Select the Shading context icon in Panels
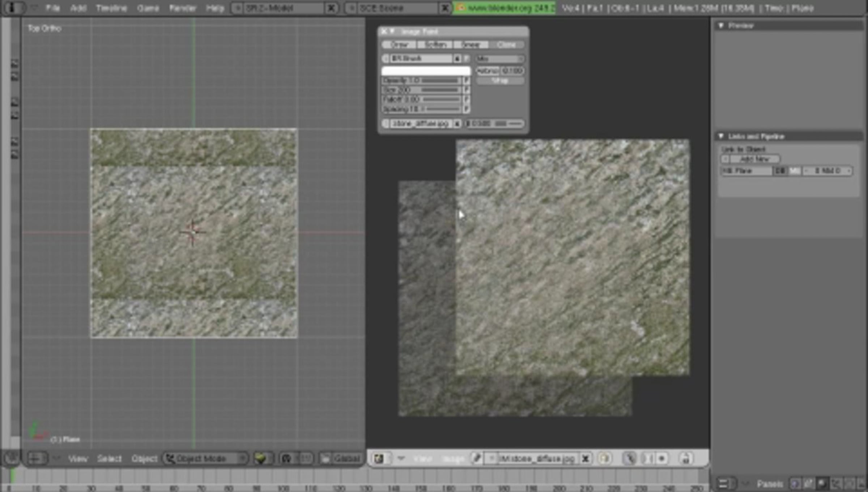 tap(822, 483)
